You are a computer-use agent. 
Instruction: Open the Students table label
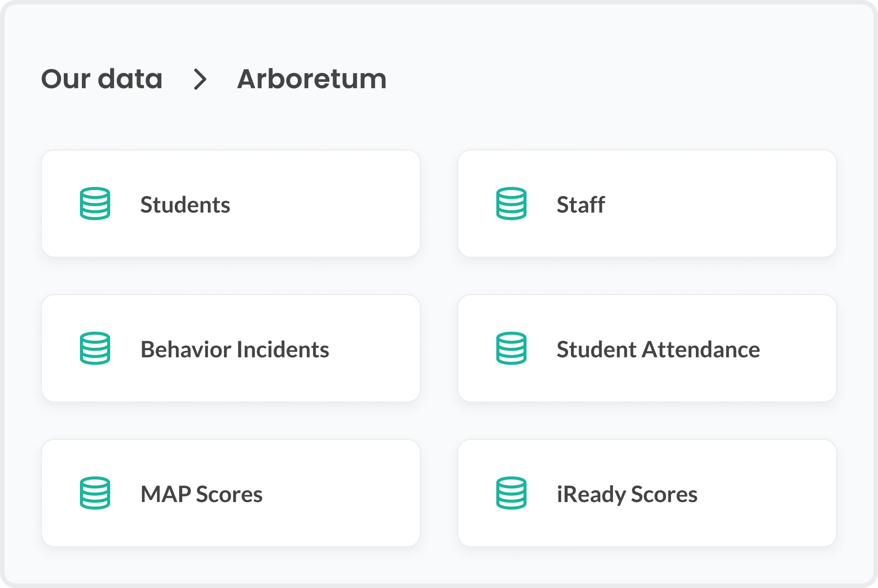point(185,205)
